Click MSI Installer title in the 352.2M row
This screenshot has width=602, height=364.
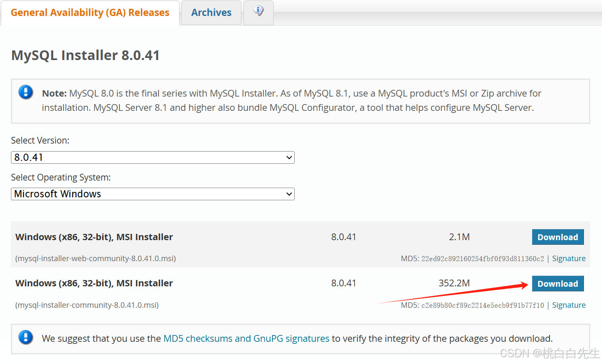(x=94, y=283)
